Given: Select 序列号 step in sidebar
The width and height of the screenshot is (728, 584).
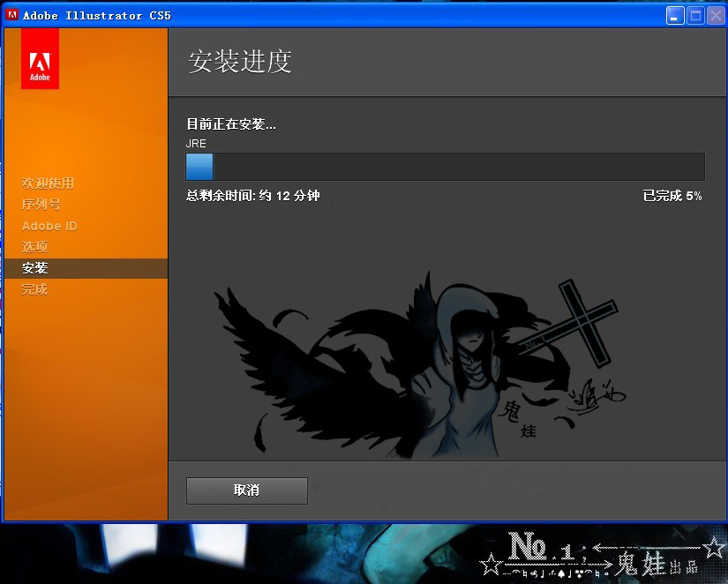Looking at the screenshot, I should pyautogui.click(x=41, y=205).
